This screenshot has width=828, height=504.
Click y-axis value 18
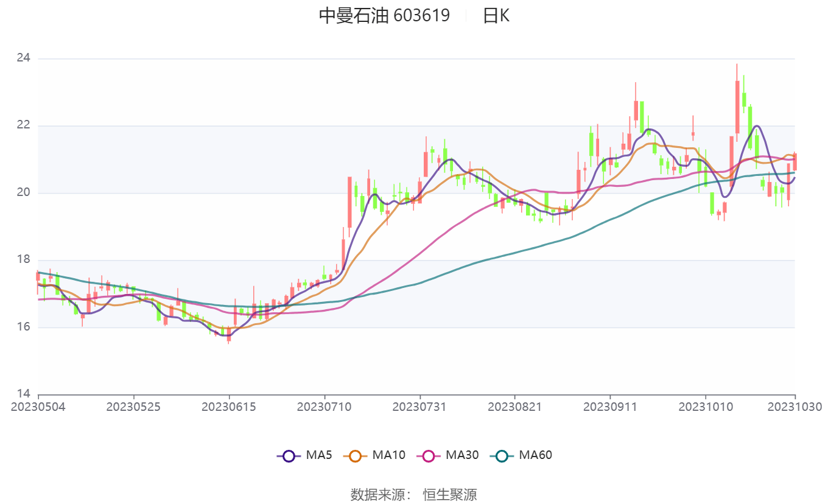pos(23,260)
